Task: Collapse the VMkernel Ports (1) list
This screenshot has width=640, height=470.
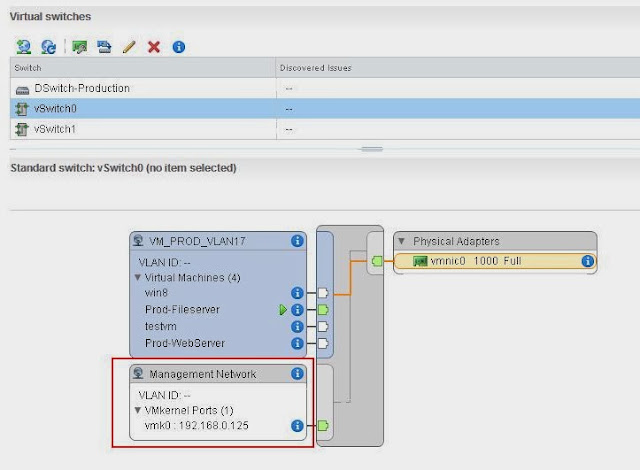Action: [138, 410]
